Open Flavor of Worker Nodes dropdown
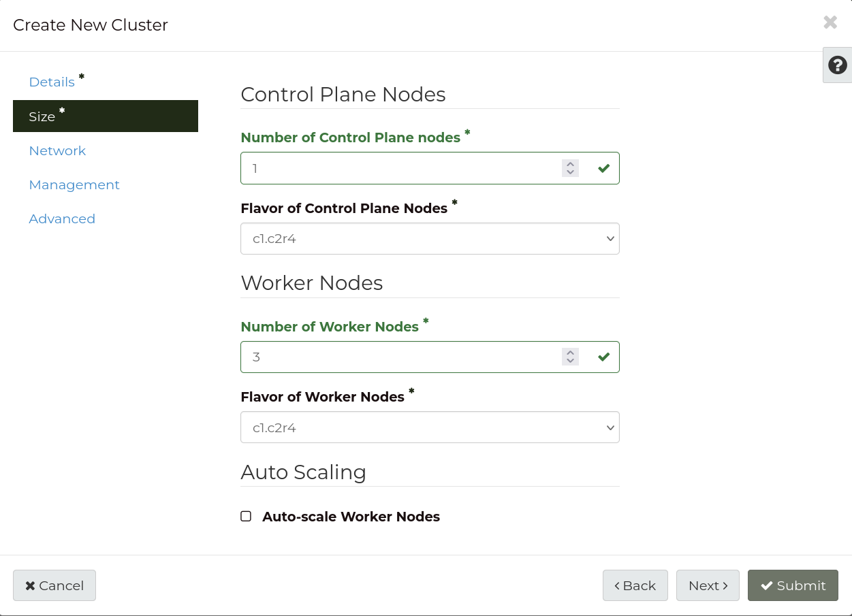Viewport: 852px width, 616px height. tap(430, 427)
